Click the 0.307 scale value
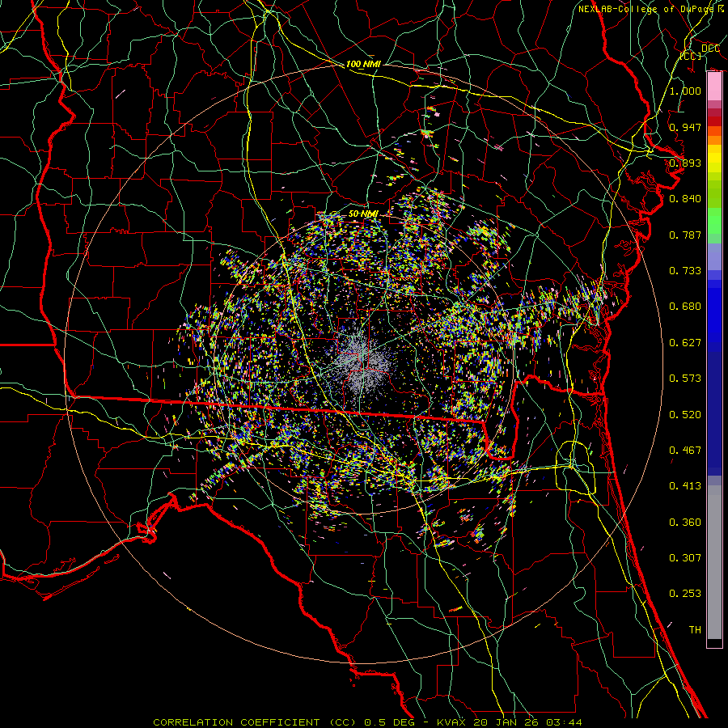 pyautogui.click(x=685, y=558)
